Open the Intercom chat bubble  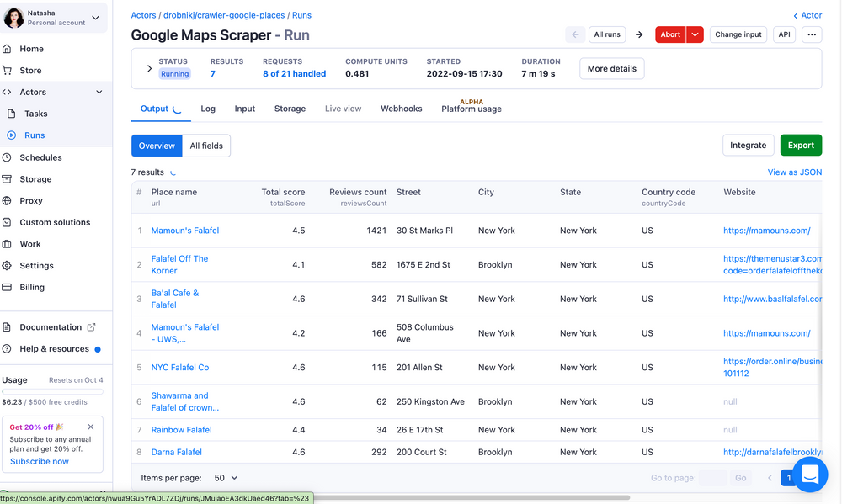(809, 474)
